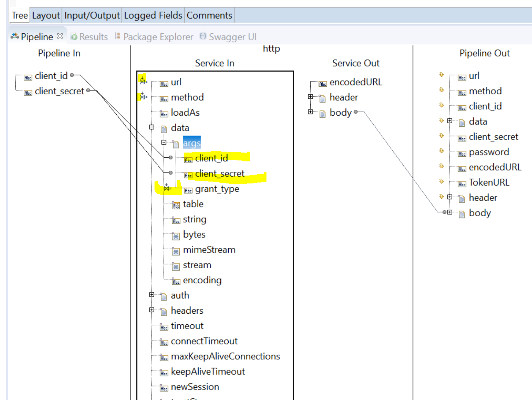Open the Logged Fields tab
Image resolution: width=532 pixels, height=400 pixels.
pyautogui.click(x=153, y=15)
